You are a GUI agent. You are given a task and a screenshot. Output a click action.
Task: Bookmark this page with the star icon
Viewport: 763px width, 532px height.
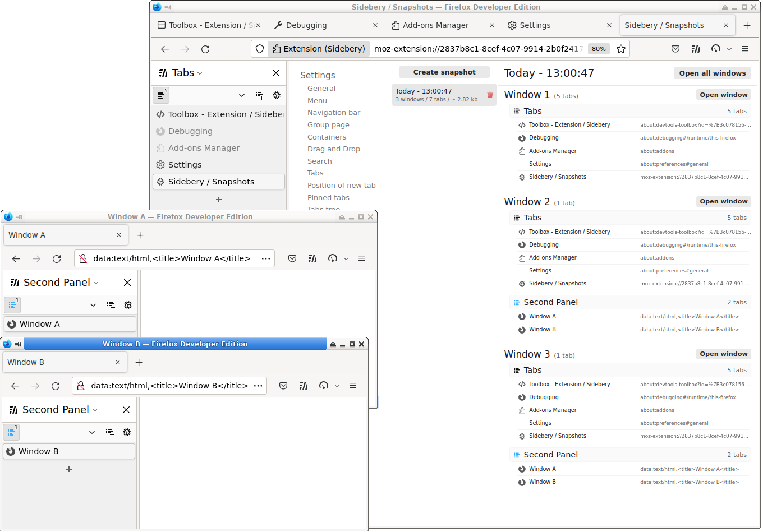(621, 49)
